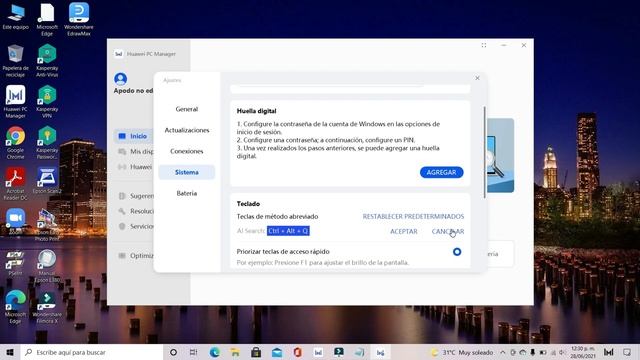This screenshot has width=640, height=360.
Task: Toggle Priorizar teclas de acceso rápido
Action: [x=457, y=252]
